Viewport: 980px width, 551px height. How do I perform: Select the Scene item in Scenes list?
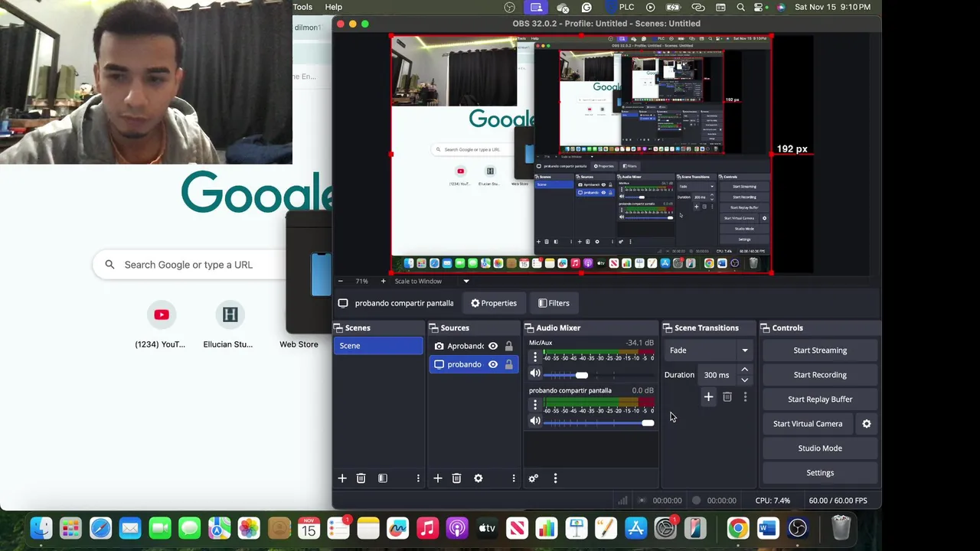[378, 346]
